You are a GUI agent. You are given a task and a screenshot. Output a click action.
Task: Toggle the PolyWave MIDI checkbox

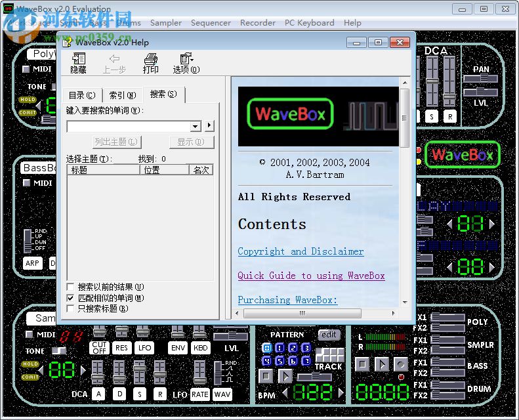[x=26, y=69]
